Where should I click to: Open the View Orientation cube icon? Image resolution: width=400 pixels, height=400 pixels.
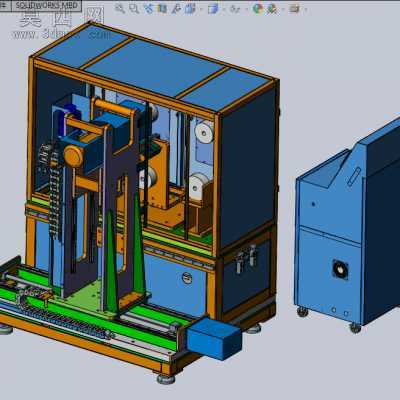pyautogui.click(x=190, y=8)
